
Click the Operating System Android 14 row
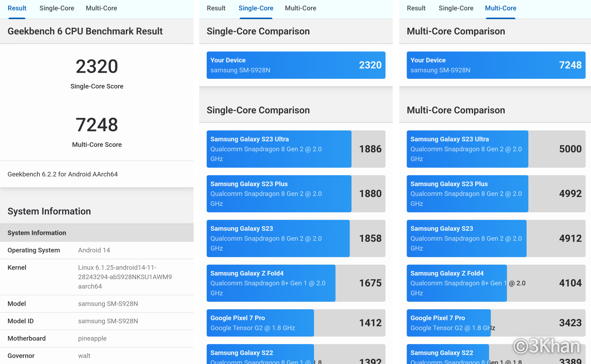(x=97, y=250)
